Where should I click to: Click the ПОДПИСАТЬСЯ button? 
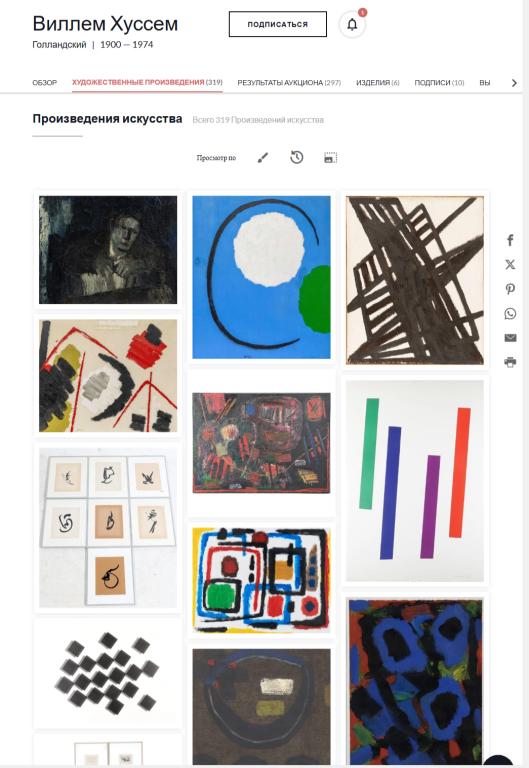pyautogui.click(x=278, y=24)
